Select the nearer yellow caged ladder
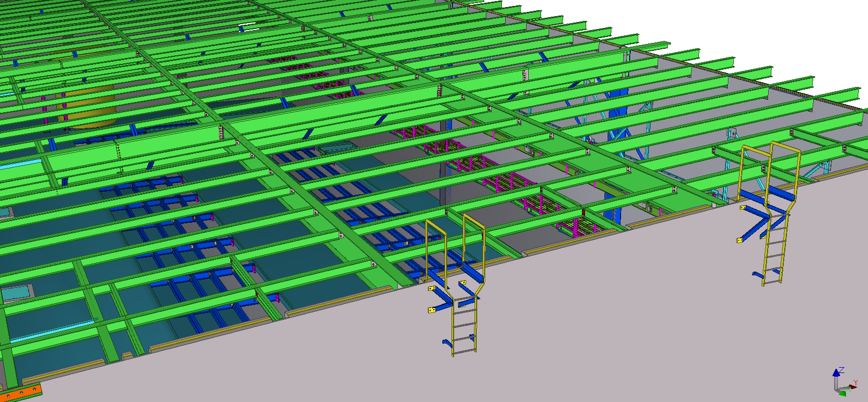This screenshot has width=868, height=402. coord(456,284)
